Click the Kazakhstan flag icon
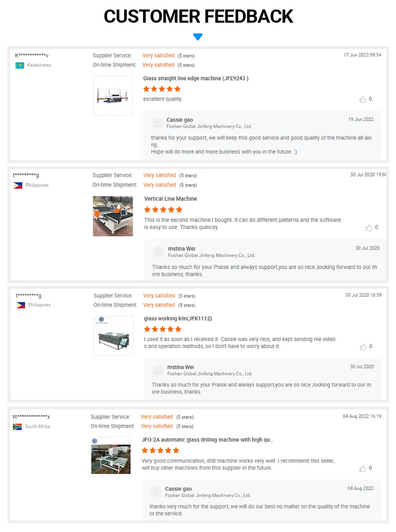Screen dimensions: 396x532 tap(19, 65)
